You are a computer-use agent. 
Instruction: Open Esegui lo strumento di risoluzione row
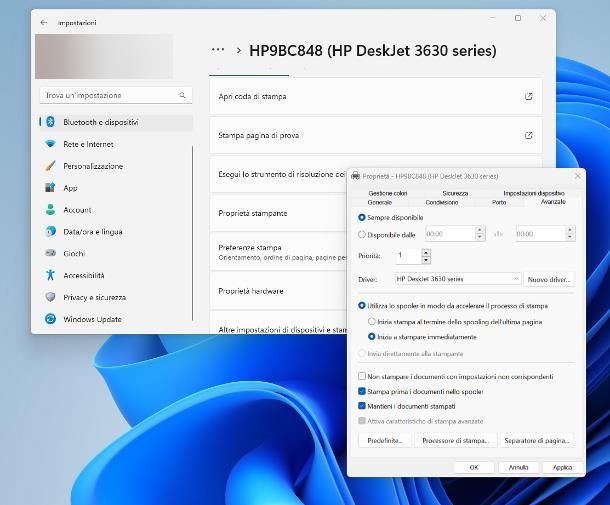pos(278,174)
